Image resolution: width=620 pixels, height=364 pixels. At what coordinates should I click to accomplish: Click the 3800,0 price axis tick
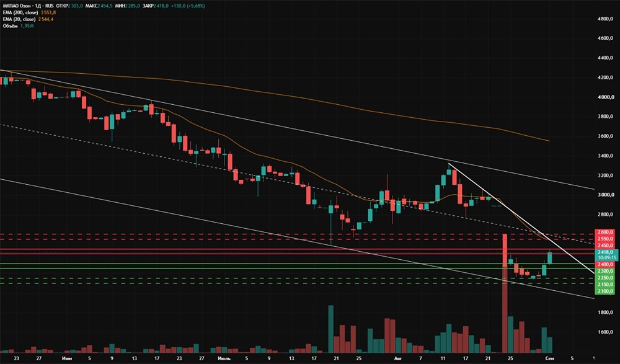click(605, 117)
